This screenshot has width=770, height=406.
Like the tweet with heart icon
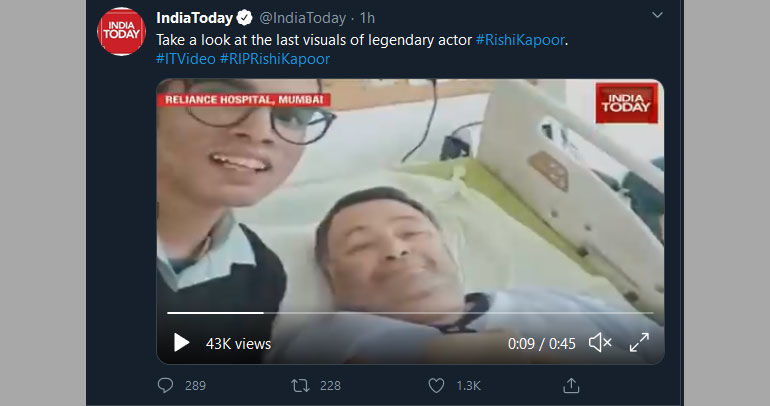point(436,385)
